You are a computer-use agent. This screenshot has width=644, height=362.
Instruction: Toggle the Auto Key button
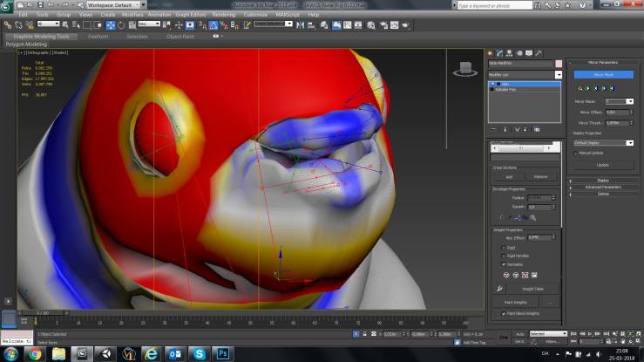pyautogui.click(x=520, y=334)
